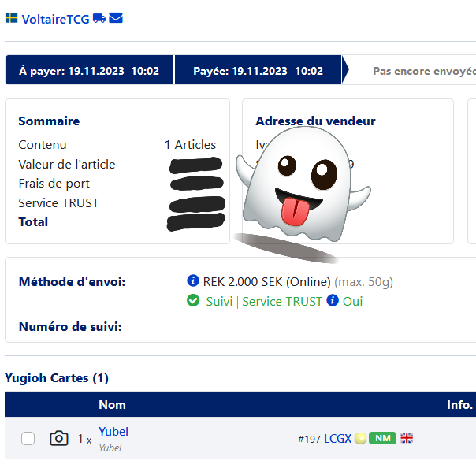
Task: Open the LCGX expansion link
Action: 337,439
